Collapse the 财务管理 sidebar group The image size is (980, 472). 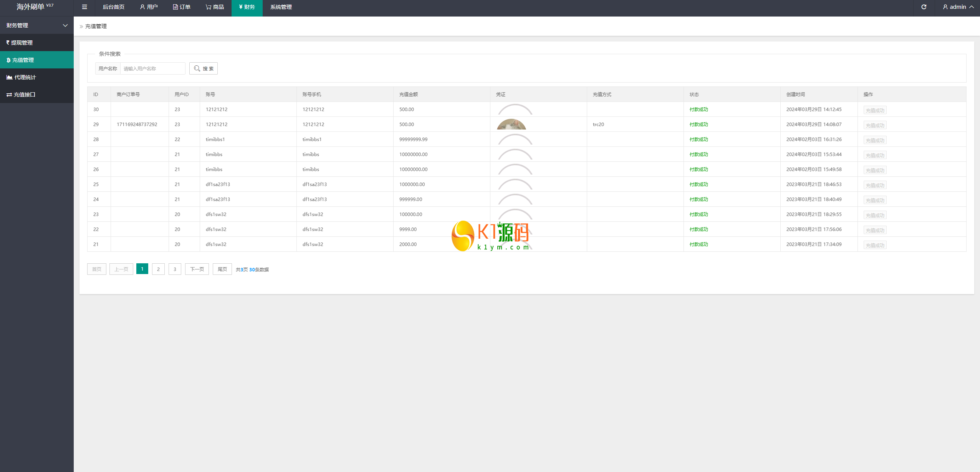point(36,25)
